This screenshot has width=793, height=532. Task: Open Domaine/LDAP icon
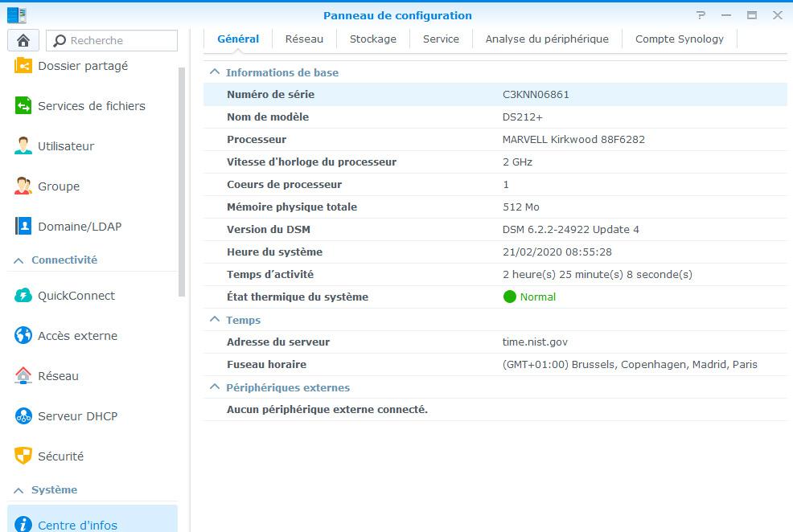pos(23,227)
